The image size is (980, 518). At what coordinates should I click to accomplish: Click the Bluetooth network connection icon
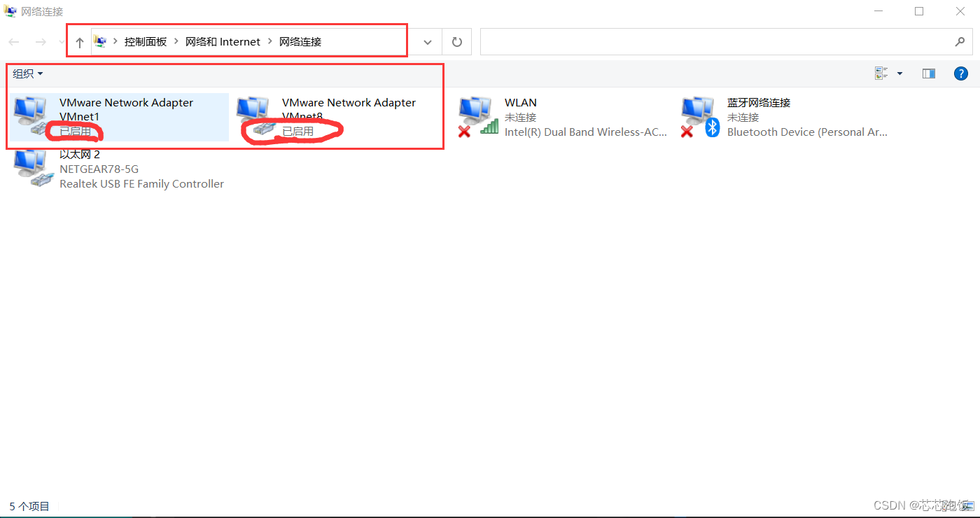[x=701, y=115]
